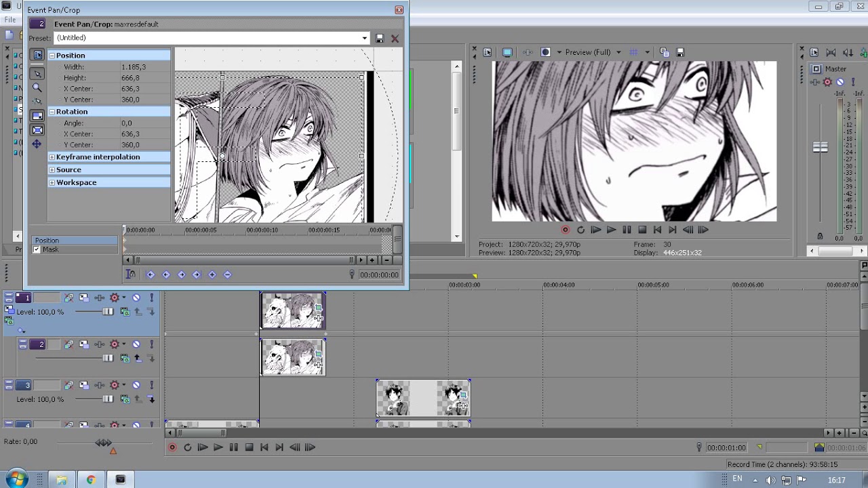868x488 pixels.
Task: Solo the Master bus
Action: coord(852,82)
